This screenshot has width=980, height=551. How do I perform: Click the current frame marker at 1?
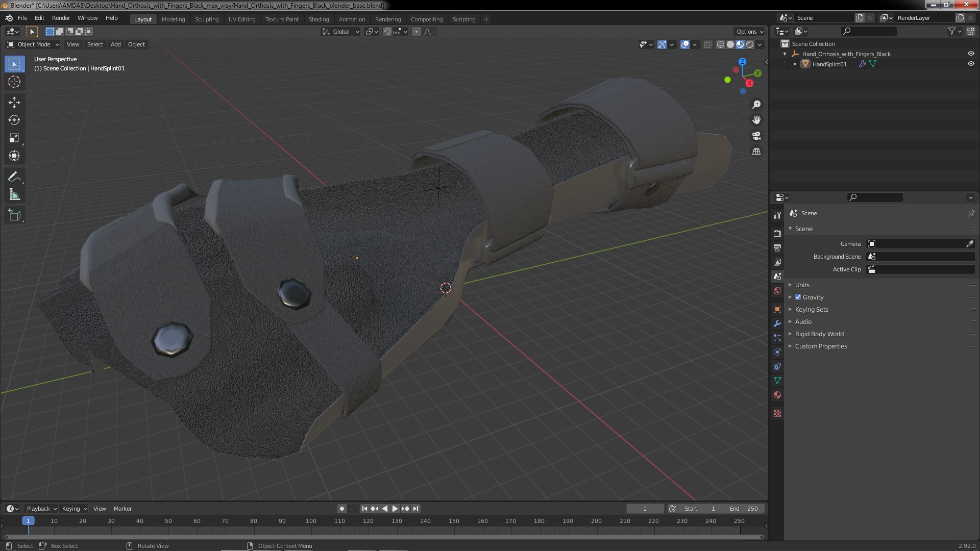28,521
